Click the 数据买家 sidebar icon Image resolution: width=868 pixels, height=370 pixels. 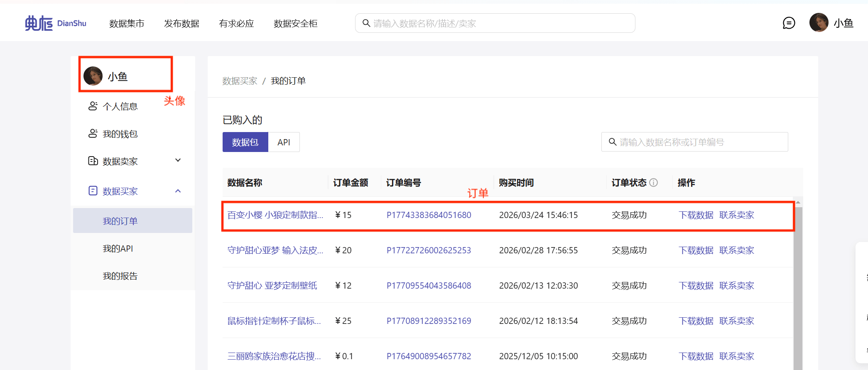(93, 191)
